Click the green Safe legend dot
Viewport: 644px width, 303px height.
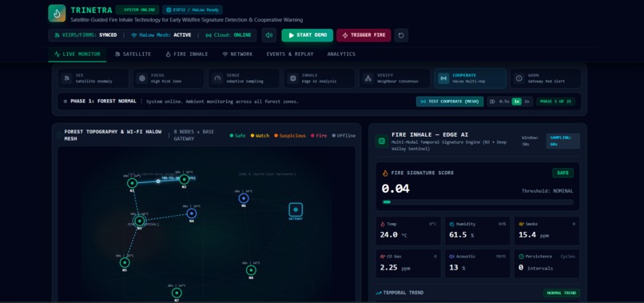click(x=232, y=136)
